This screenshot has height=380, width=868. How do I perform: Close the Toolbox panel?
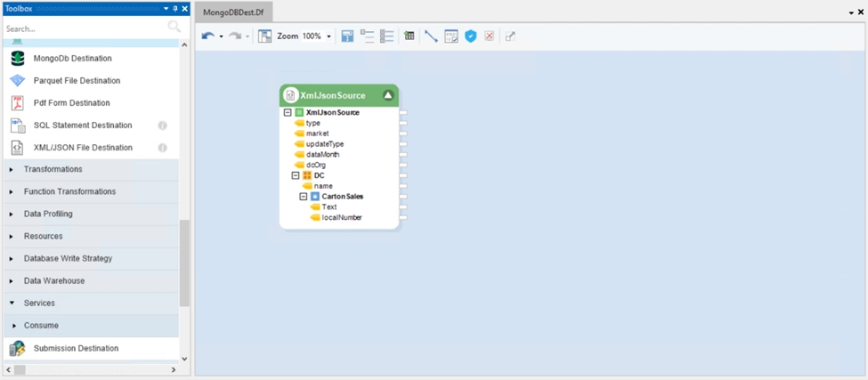tap(185, 8)
